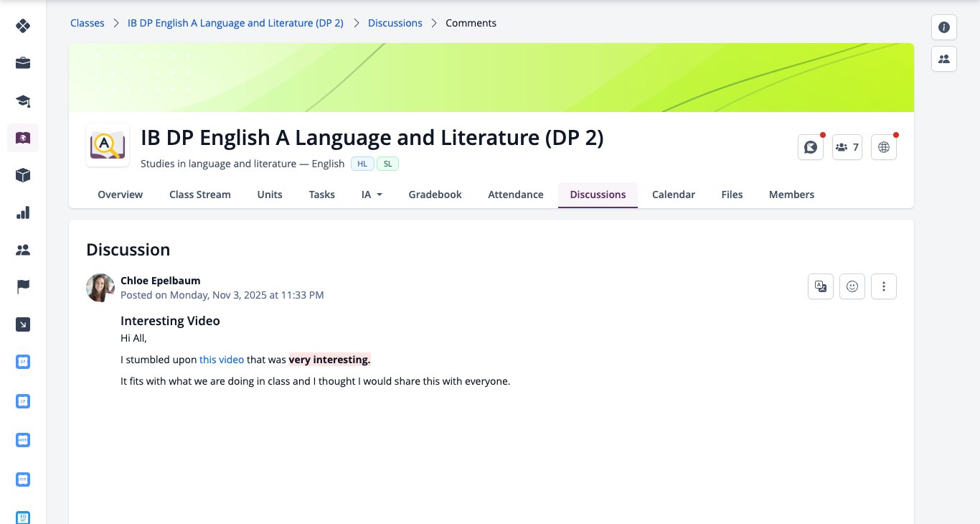Click the flag icon in the sidebar

(x=23, y=287)
